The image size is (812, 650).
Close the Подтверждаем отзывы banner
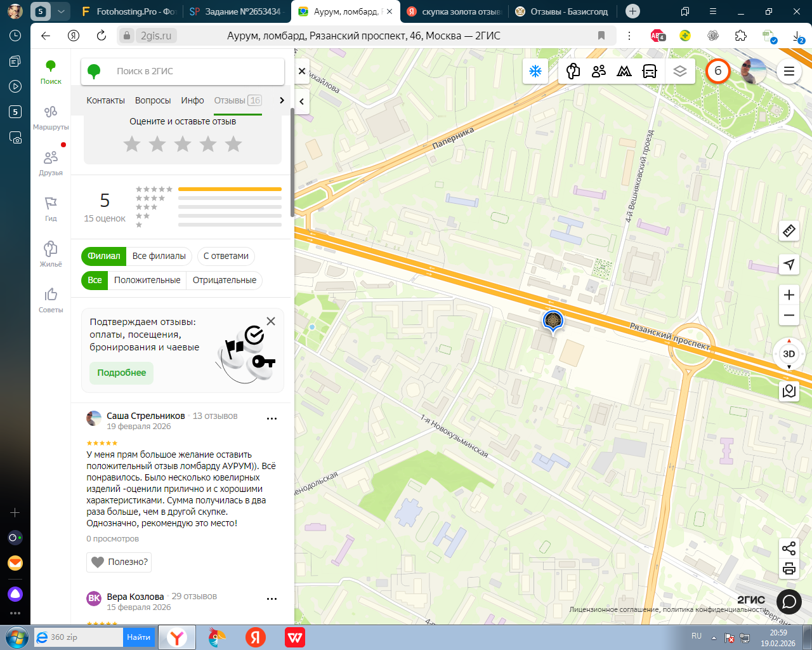271,321
